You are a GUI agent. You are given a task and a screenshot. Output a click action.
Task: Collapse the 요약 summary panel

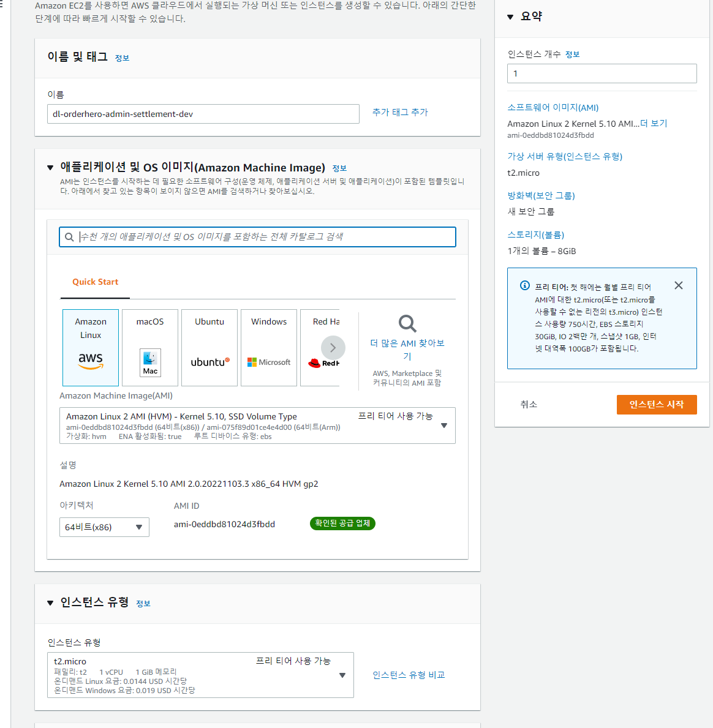pyautogui.click(x=510, y=17)
